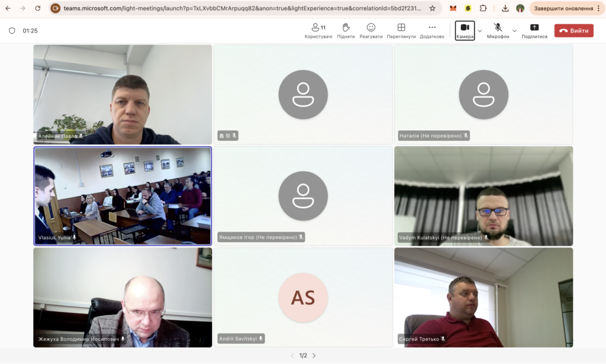This screenshot has width=606, height=364.
Task: Open the Chrome extensions puzzle menu
Action: coord(483,8)
